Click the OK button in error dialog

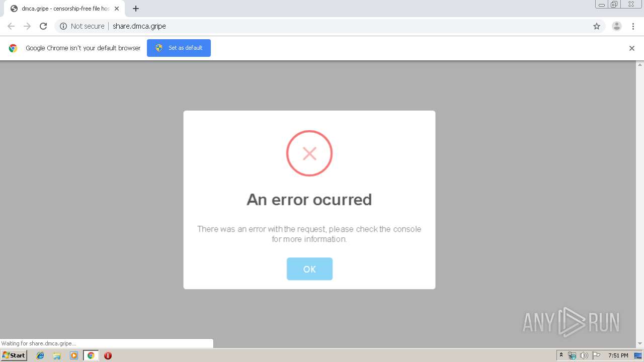pos(309,269)
